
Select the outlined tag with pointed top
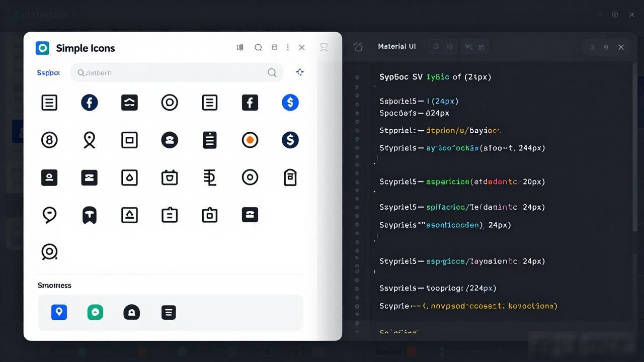coord(290,177)
